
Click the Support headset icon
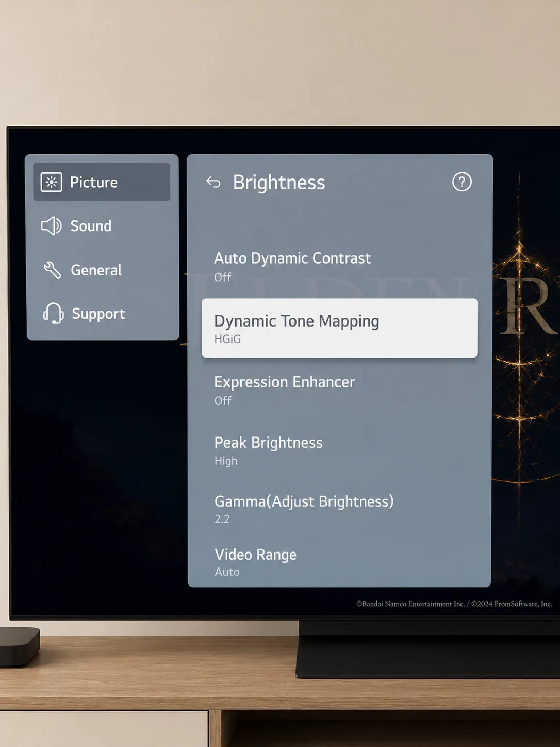tap(53, 313)
